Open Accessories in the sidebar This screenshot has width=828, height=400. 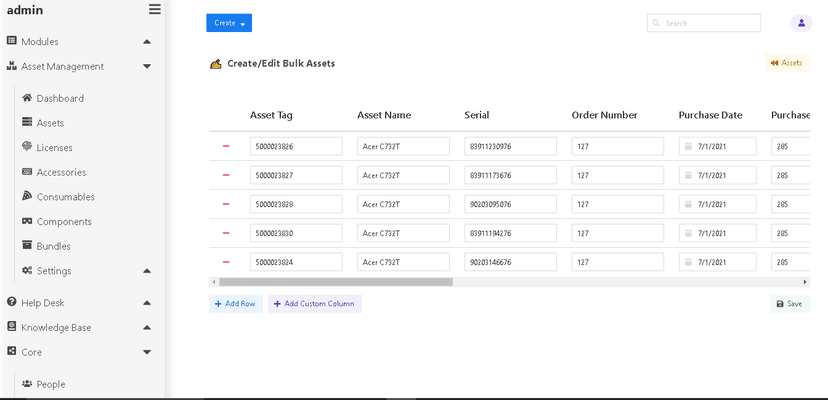click(x=54, y=172)
